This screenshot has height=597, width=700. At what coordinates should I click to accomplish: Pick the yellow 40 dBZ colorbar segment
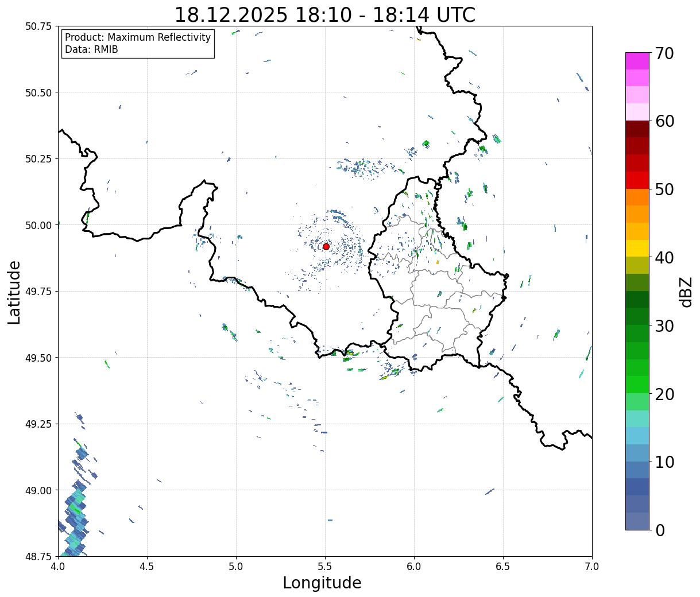[637, 248]
